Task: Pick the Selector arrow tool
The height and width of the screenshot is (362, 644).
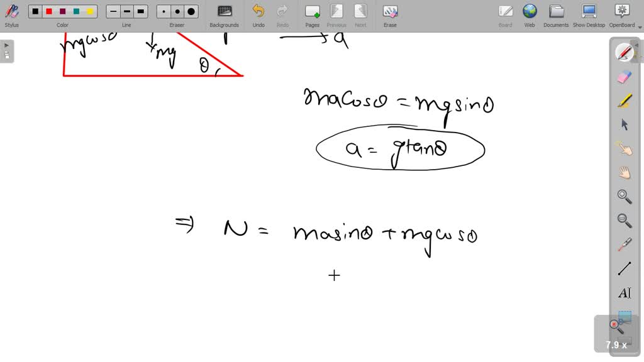Action: pyautogui.click(x=624, y=124)
